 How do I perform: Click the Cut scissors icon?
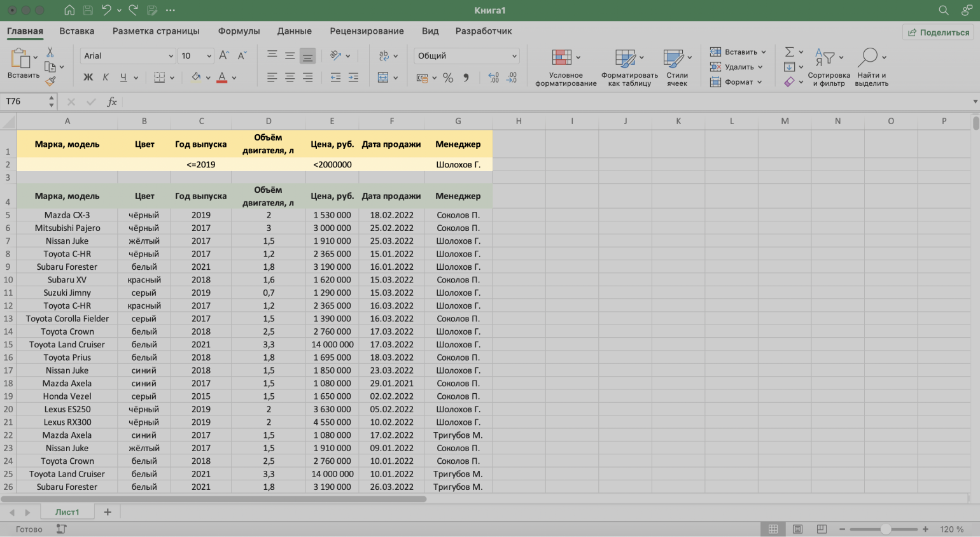coord(50,53)
